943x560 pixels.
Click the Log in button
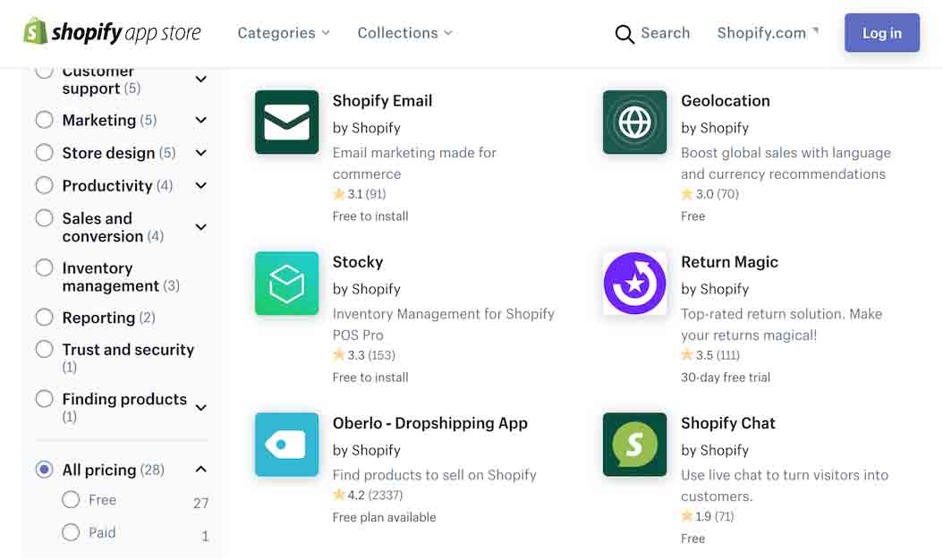[x=881, y=32]
